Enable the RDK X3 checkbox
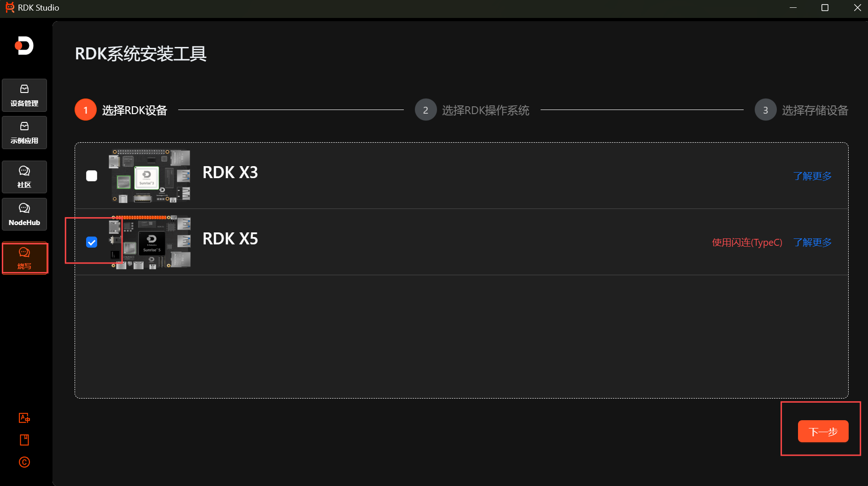 92,175
